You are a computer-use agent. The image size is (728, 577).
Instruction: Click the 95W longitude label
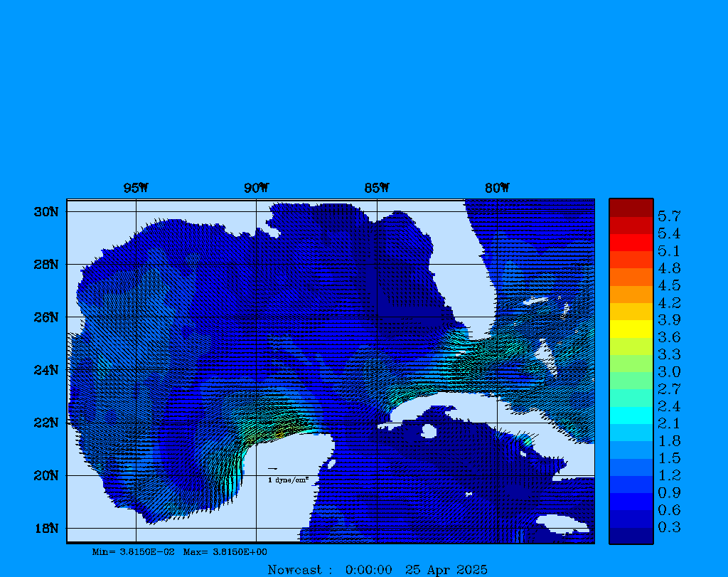coord(136,189)
